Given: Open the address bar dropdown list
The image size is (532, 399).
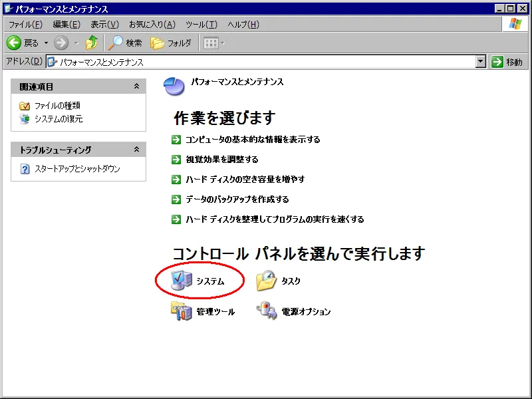Looking at the screenshot, I should point(481,62).
